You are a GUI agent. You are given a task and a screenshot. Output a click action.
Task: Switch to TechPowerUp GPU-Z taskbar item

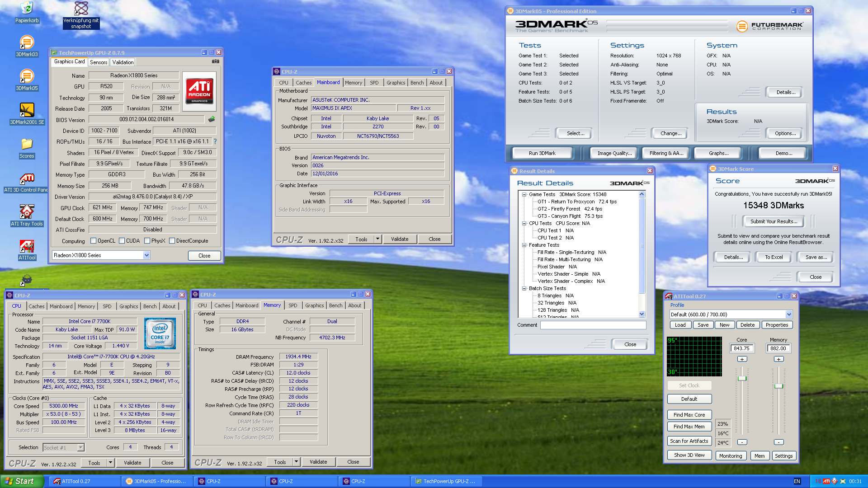[447, 481]
